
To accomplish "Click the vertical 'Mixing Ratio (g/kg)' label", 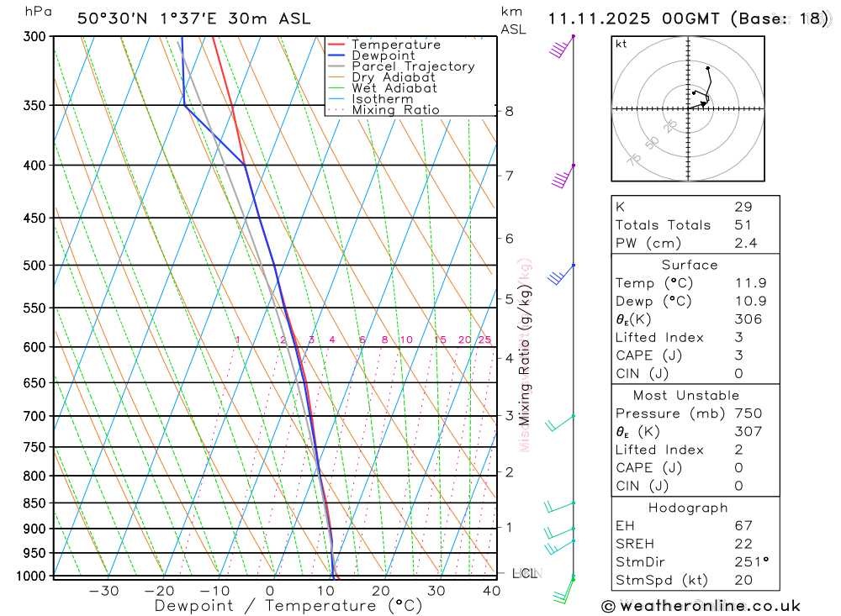I will tap(524, 355).
